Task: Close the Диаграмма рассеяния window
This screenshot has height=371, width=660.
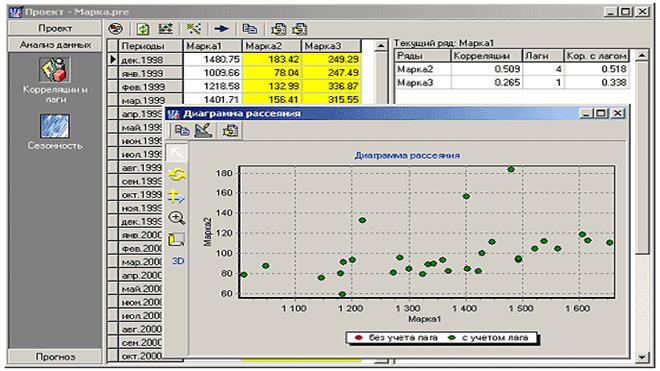Action: (x=617, y=113)
